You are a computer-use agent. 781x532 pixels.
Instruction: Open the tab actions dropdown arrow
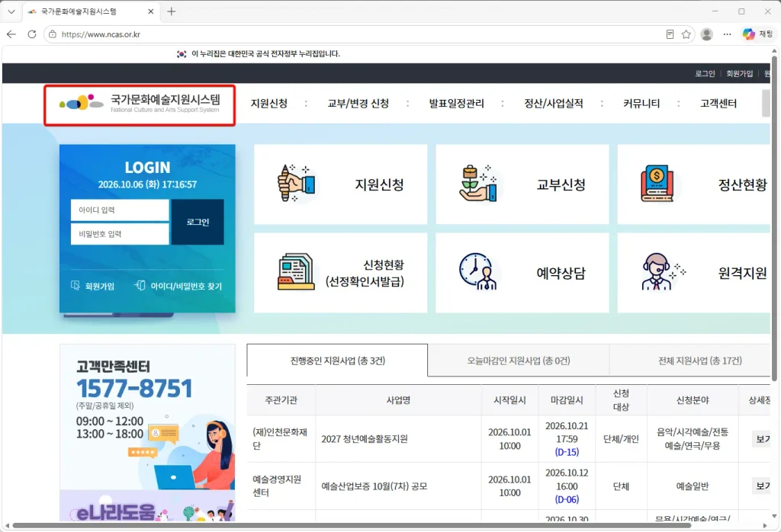click(11, 11)
